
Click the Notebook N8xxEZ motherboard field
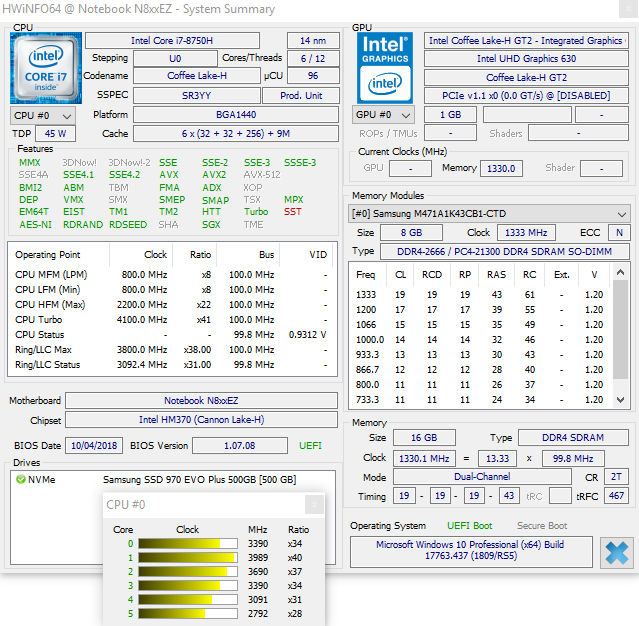coord(201,401)
